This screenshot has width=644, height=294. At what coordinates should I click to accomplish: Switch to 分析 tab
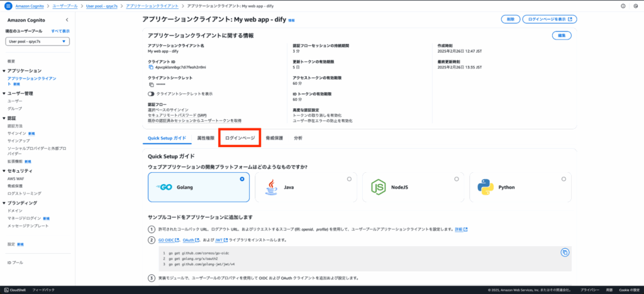[x=298, y=138]
